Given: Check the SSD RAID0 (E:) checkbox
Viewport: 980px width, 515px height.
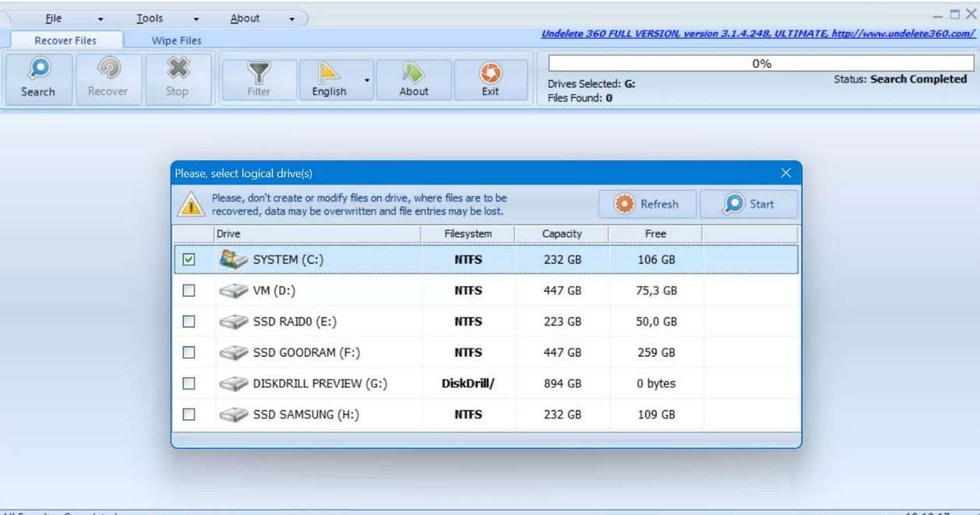Looking at the screenshot, I should (189, 321).
